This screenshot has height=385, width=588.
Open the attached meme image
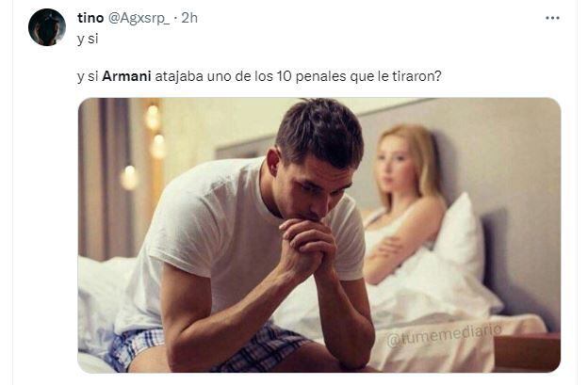click(x=319, y=235)
